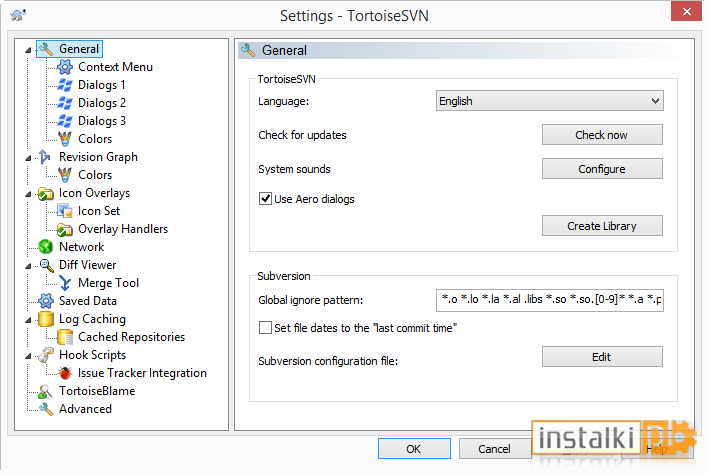Click the TortoiseBlame person icon
This screenshot has height=475, width=709.
coord(45,391)
